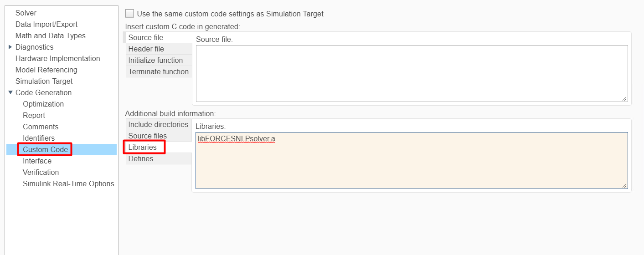
Task: Switch to the Header file tab
Action: (x=146, y=49)
